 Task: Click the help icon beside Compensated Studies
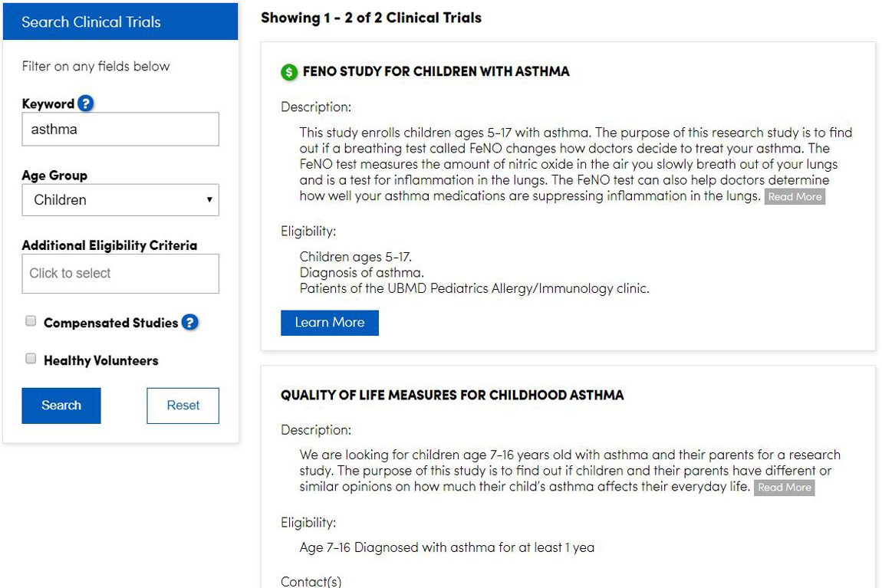(190, 323)
